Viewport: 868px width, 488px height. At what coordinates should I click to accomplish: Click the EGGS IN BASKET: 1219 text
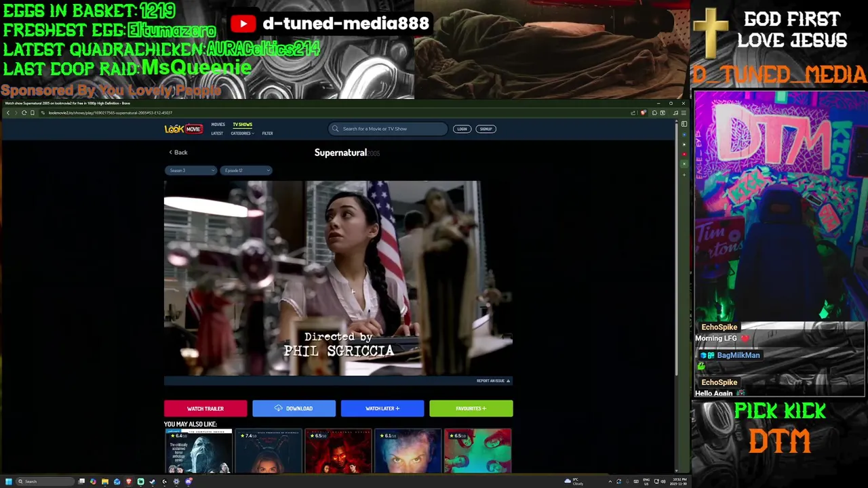pos(89,11)
